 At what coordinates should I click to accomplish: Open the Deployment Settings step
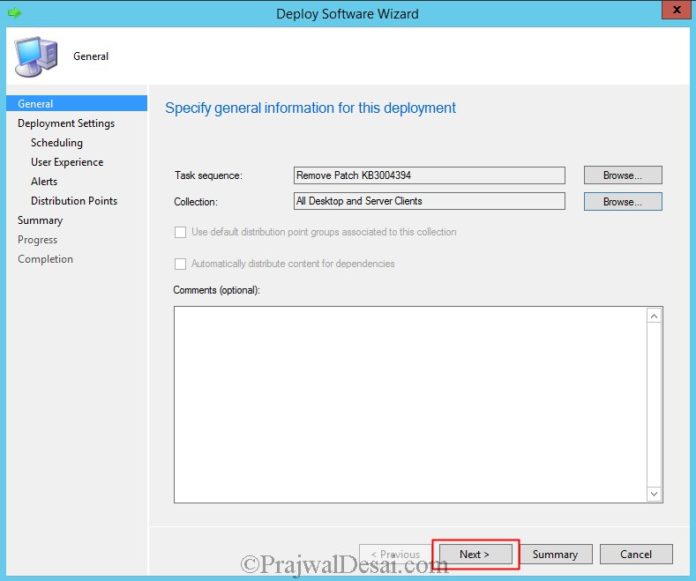pyautogui.click(x=66, y=123)
